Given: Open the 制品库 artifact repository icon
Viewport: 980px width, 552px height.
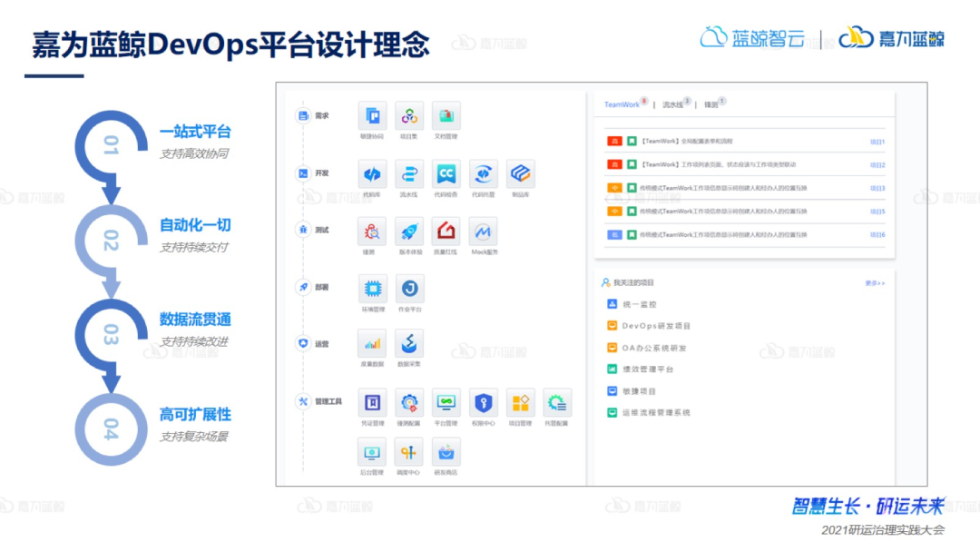Looking at the screenshot, I should click(x=520, y=173).
